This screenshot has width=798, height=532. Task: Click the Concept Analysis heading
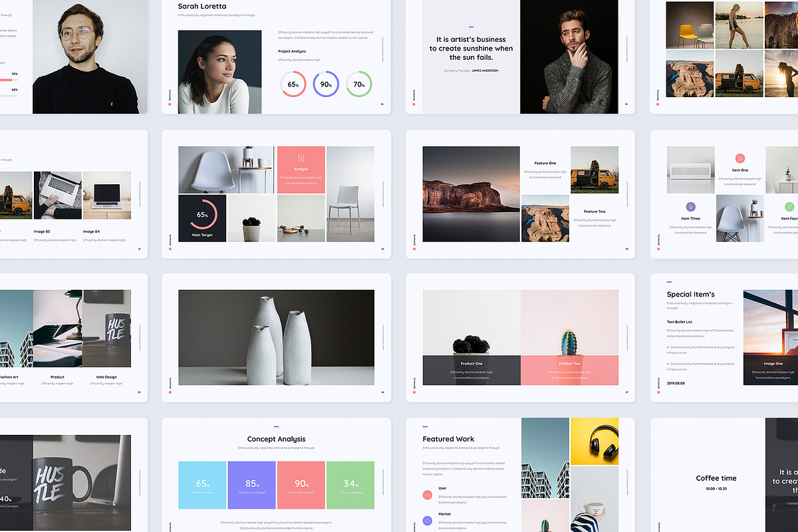[276, 439]
